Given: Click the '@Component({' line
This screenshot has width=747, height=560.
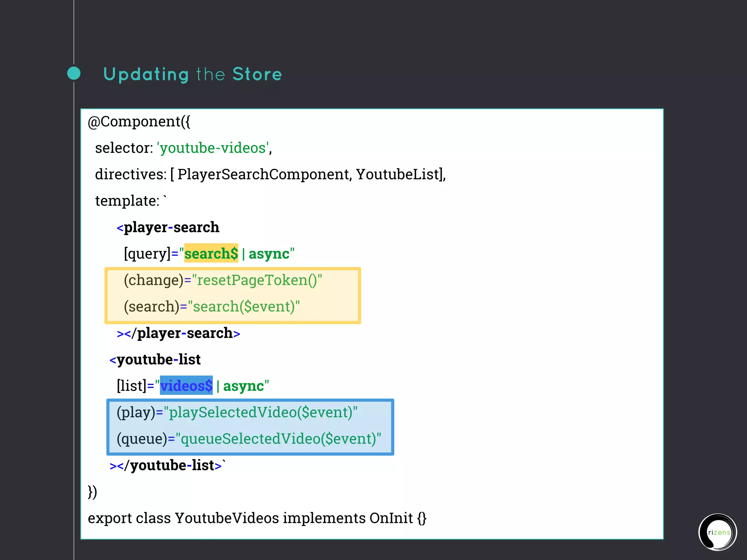Looking at the screenshot, I should point(139,121).
